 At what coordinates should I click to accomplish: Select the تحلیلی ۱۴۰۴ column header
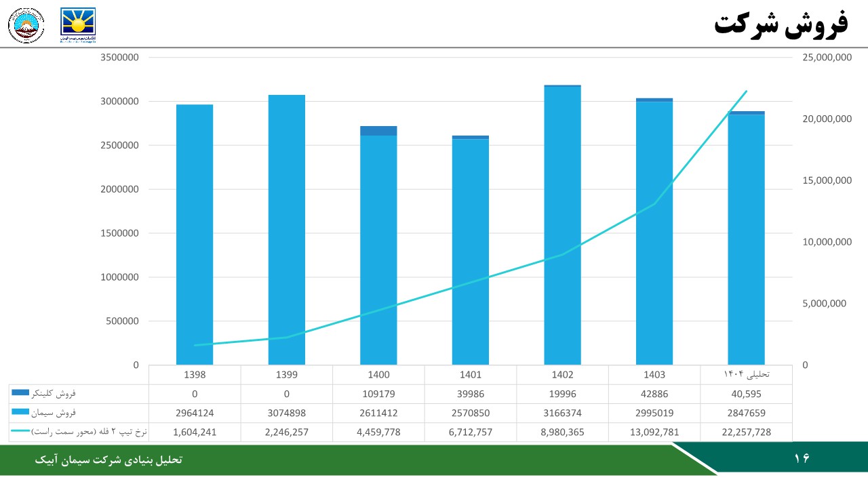[x=746, y=375]
